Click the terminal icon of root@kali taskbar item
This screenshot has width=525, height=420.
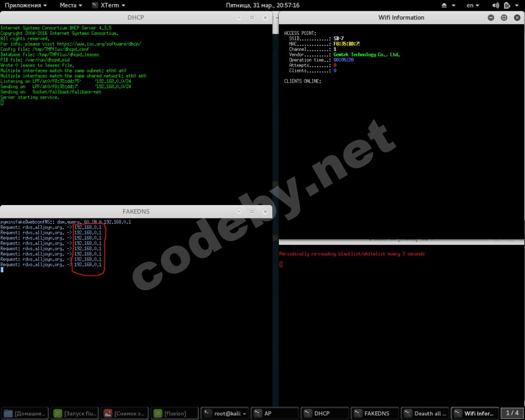(208, 413)
